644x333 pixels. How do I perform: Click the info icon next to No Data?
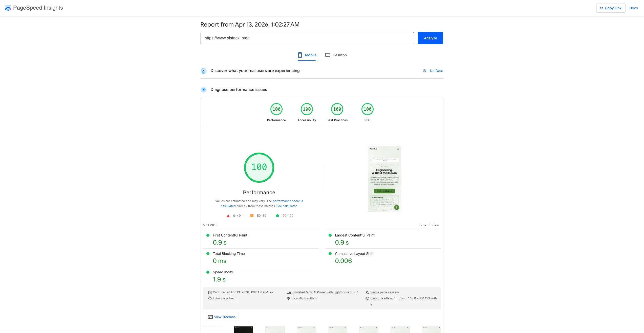click(x=424, y=71)
